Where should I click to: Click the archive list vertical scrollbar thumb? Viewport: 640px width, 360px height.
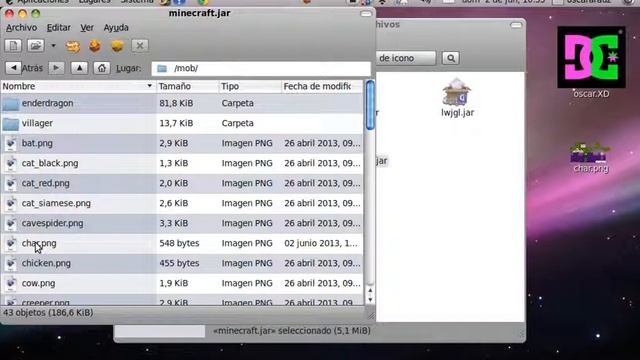pyautogui.click(x=370, y=105)
